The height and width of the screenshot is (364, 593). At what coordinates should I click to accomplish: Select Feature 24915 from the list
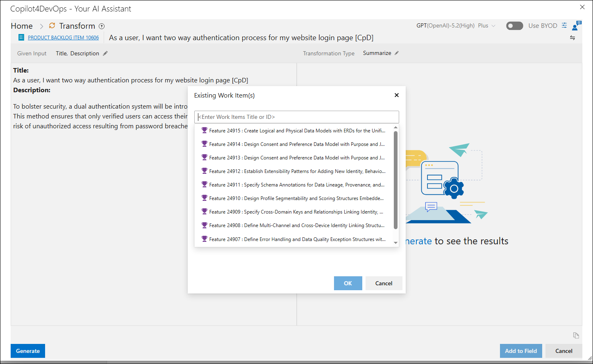294,131
